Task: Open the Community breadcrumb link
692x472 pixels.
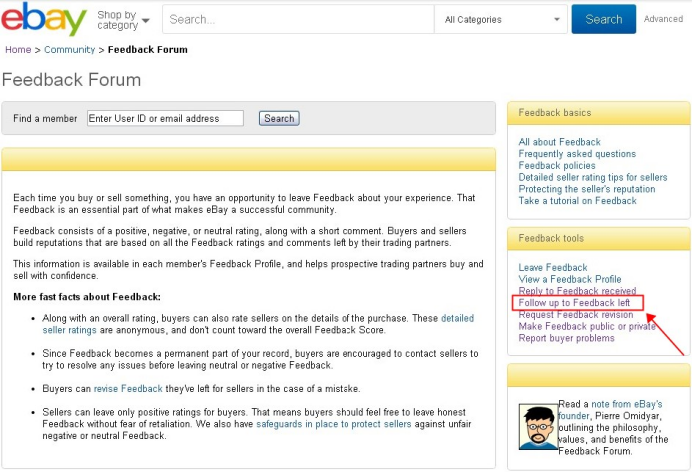Action: (69, 49)
